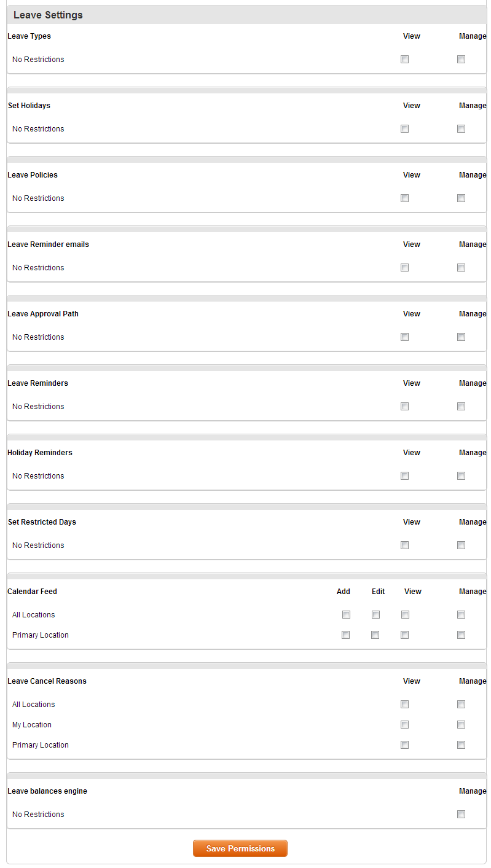
Task: Enable Manage permission for Set Holidays
Action: pos(461,129)
